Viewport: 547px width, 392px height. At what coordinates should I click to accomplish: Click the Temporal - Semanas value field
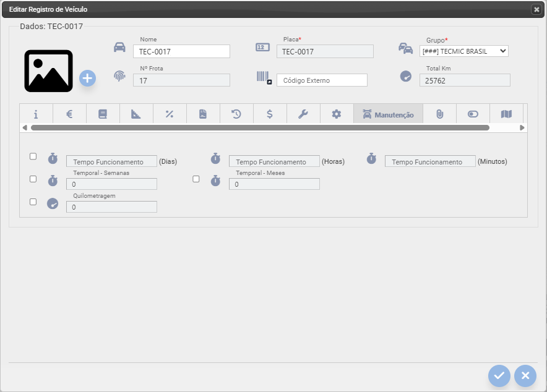pyautogui.click(x=111, y=184)
